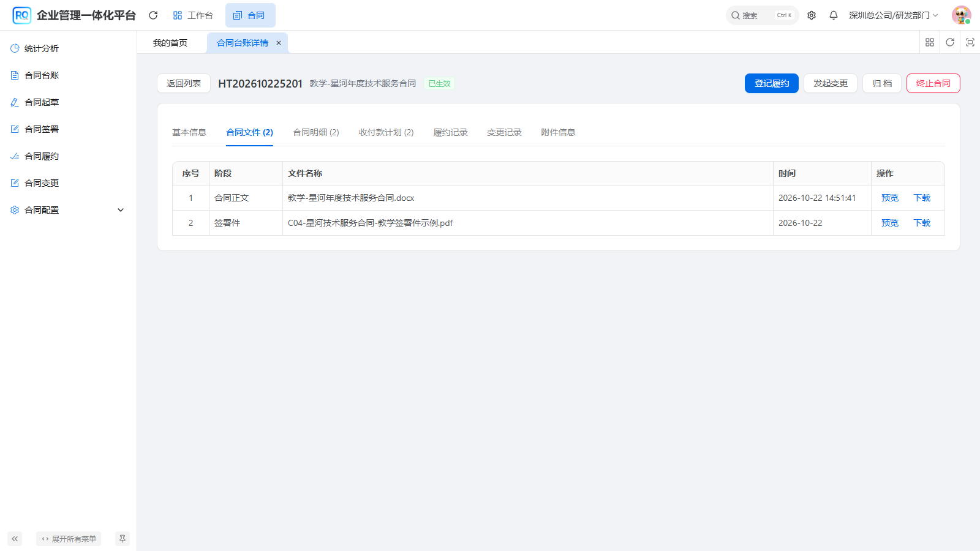This screenshot has width=980, height=551.
Task: Click the pin sidebar icon
Action: [x=123, y=539]
